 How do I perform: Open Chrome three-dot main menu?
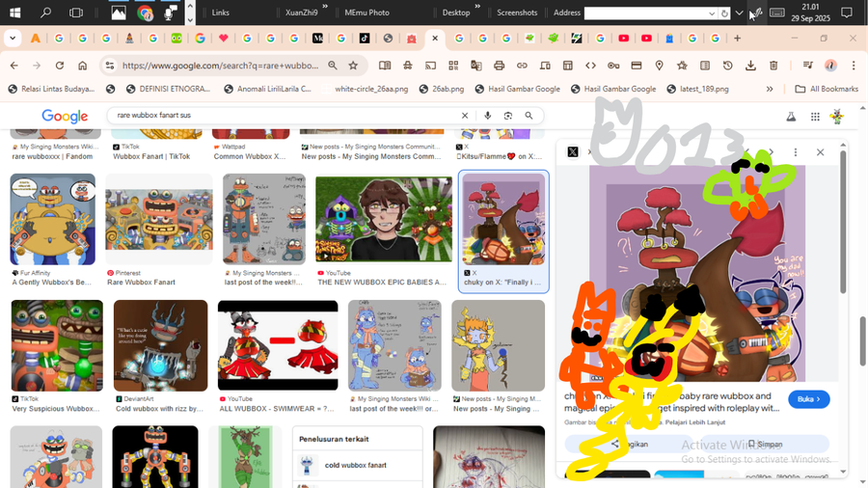click(854, 66)
